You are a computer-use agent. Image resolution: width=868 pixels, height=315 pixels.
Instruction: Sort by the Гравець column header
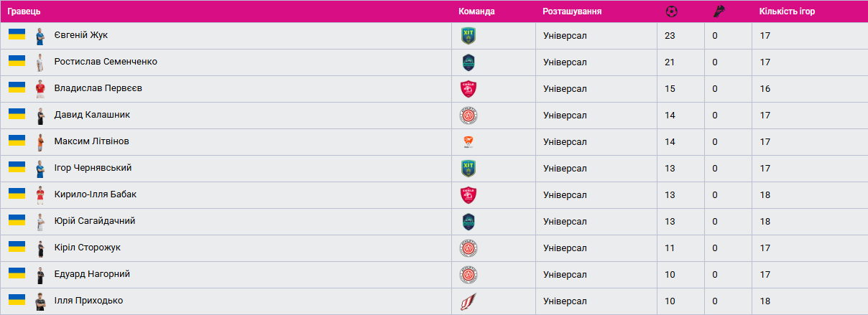24,11
